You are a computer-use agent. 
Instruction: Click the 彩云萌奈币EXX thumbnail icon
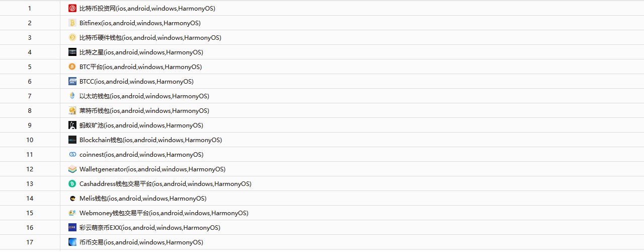tap(72, 228)
